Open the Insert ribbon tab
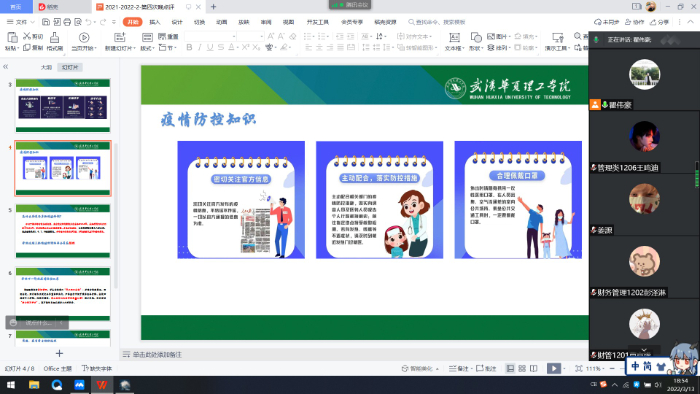The image size is (700, 394). (154, 22)
